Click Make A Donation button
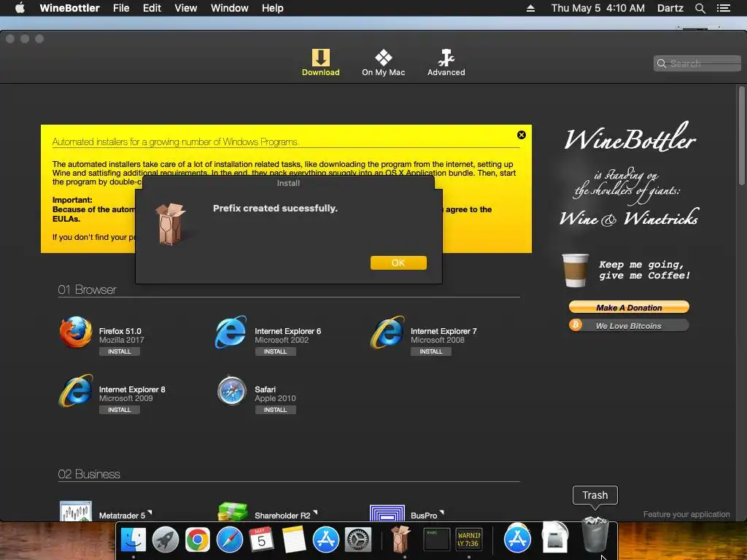747x560 pixels. click(629, 307)
